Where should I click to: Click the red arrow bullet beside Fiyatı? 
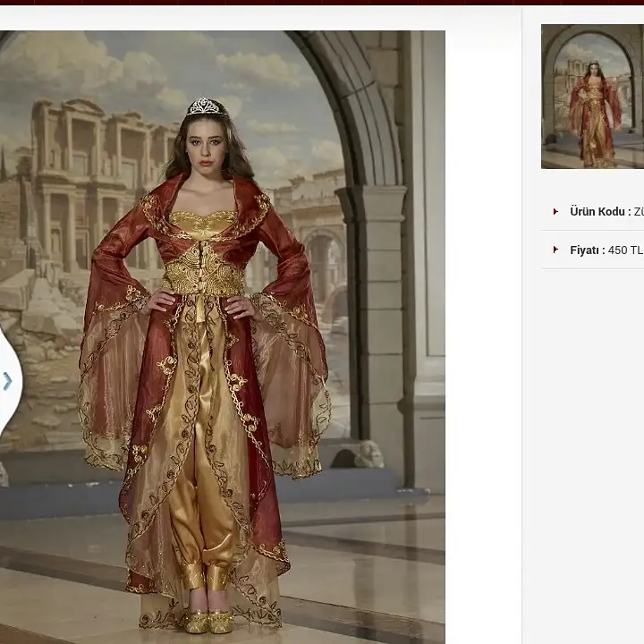[x=555, y=250]
